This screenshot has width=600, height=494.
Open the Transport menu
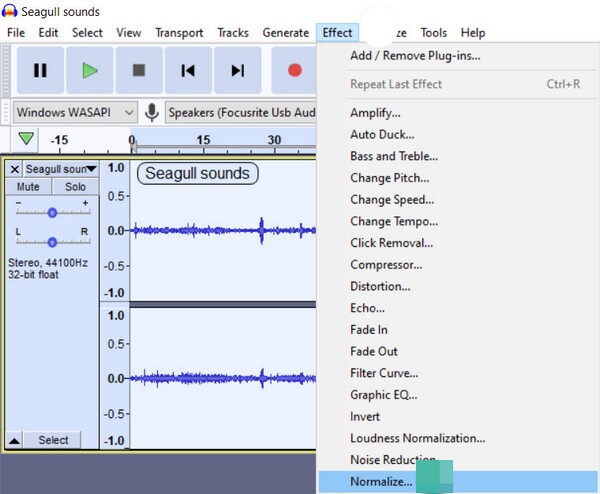(x=179, y=33)
